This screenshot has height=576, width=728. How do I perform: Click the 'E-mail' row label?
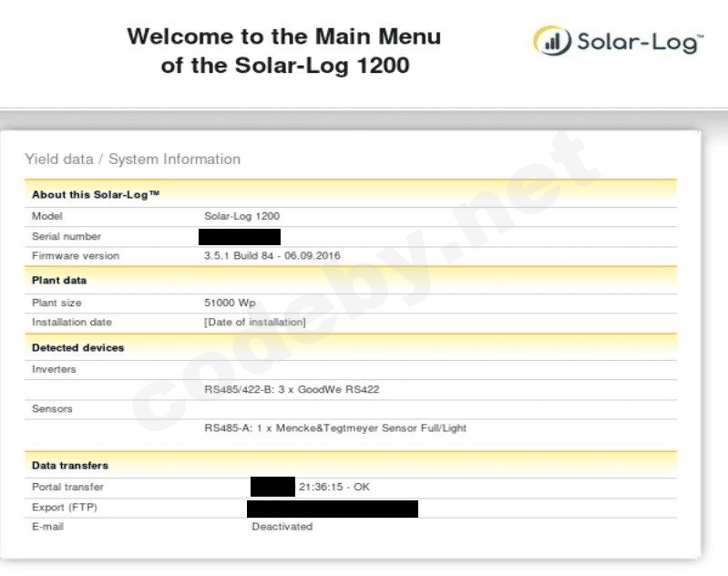(47, 527)
